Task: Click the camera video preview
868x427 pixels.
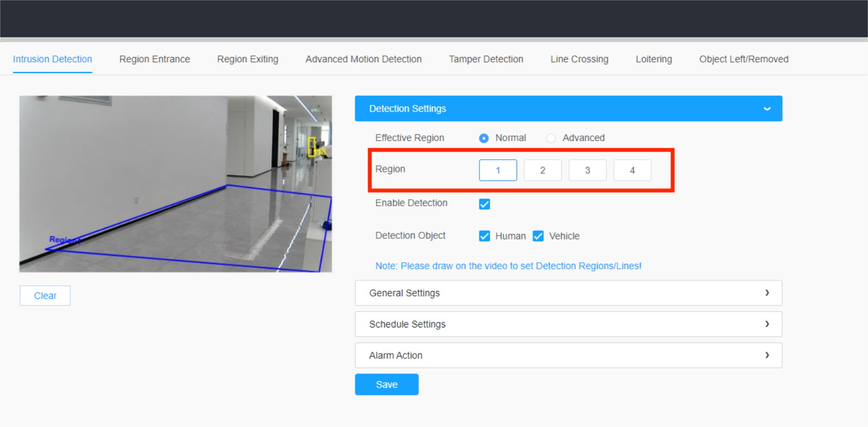Action: click(x=175, y=184)
